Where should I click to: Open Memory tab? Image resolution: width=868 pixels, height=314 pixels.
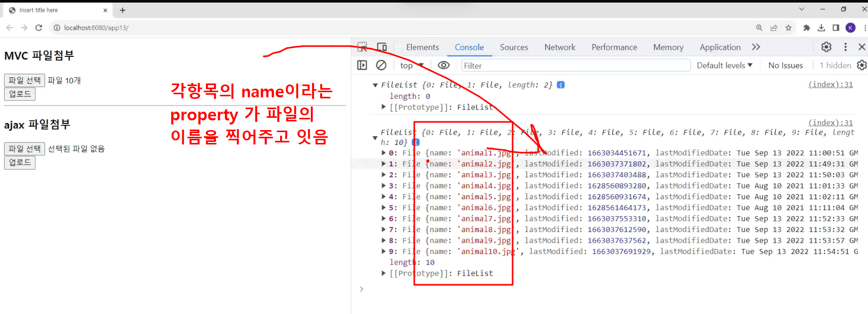click(668, 47)
